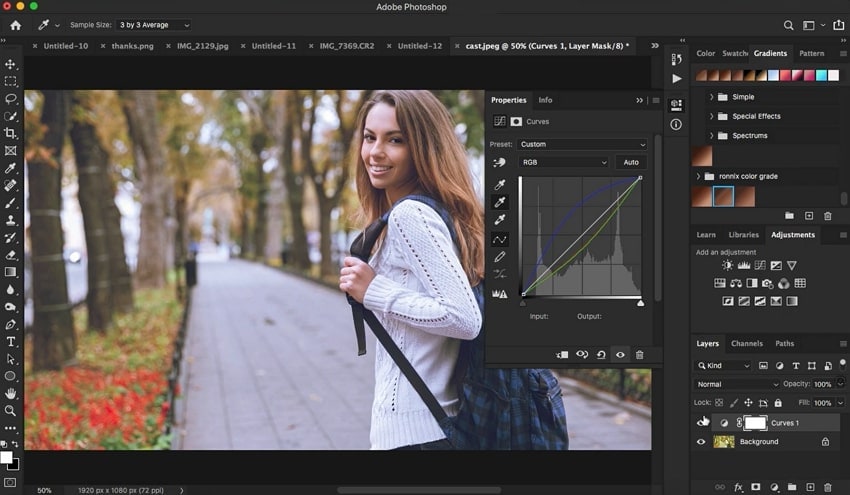Open the Search icon in top right
Viewport: 850px width, 495px height.
(789, 25)
